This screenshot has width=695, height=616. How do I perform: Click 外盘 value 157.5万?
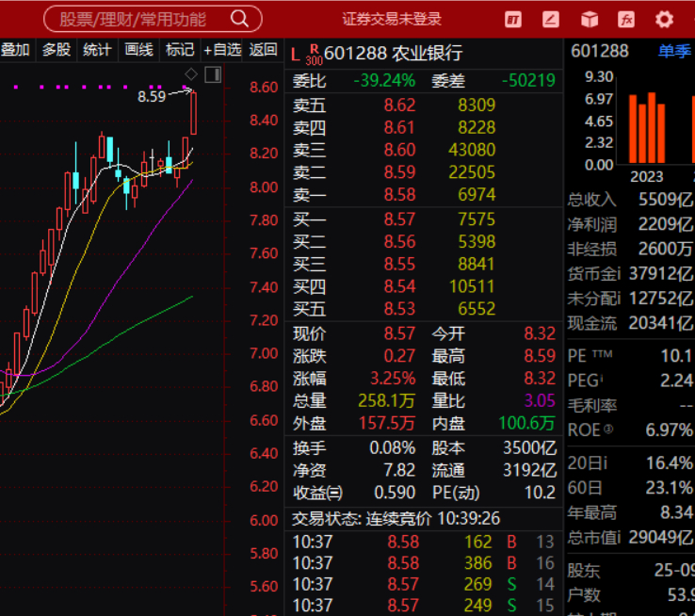coord(386,423)
